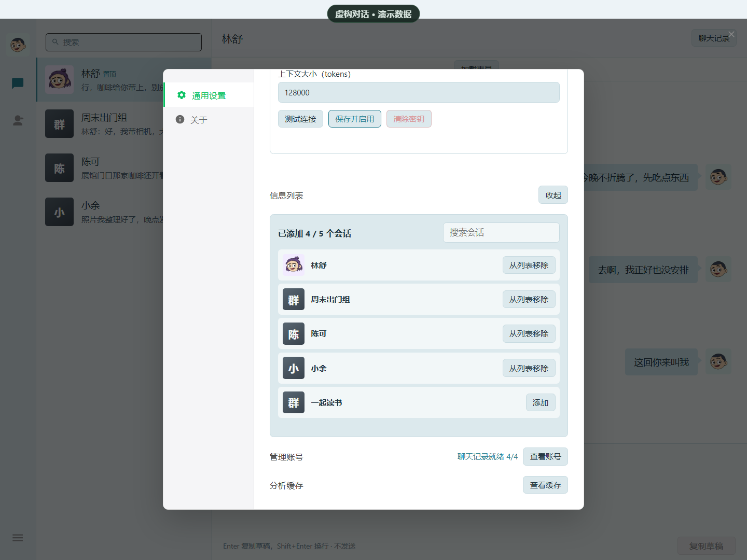Click the 管理账号 label
747x560 pixels.
tap(286, 457)
